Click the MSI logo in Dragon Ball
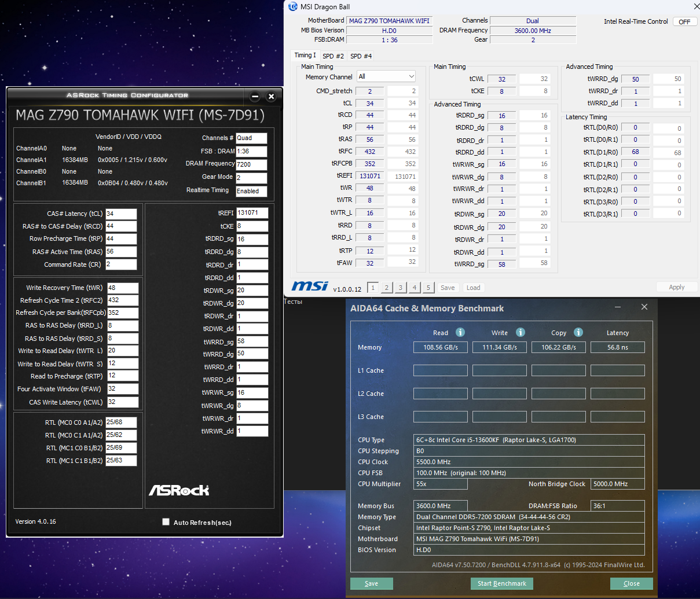The width and height of the screenshot is (700, 599). (310, 286)
